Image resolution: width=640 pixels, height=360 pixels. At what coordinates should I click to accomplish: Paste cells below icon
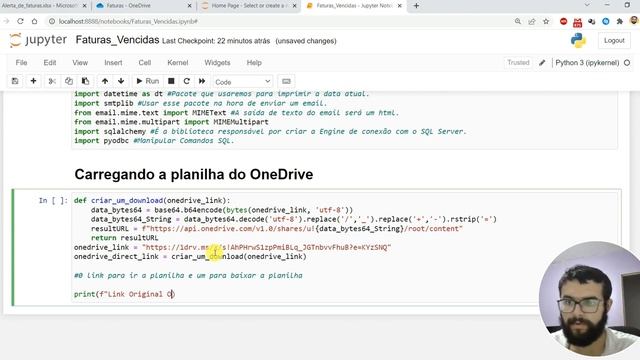[85, 81]
